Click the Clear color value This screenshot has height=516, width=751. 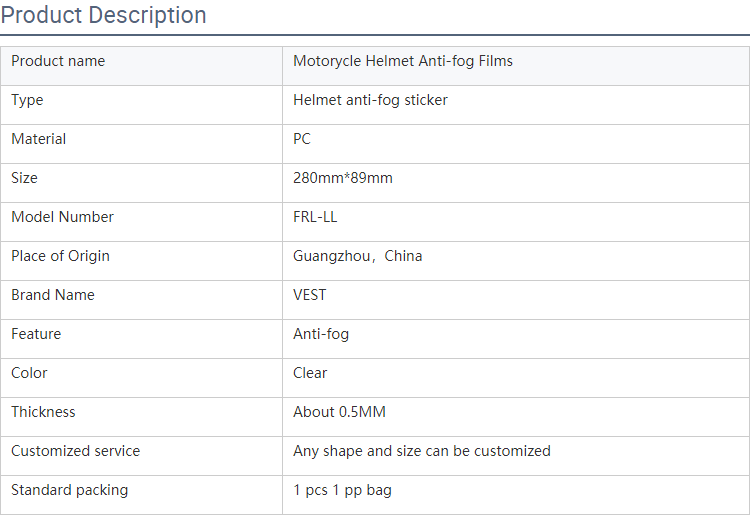point(310,373)
